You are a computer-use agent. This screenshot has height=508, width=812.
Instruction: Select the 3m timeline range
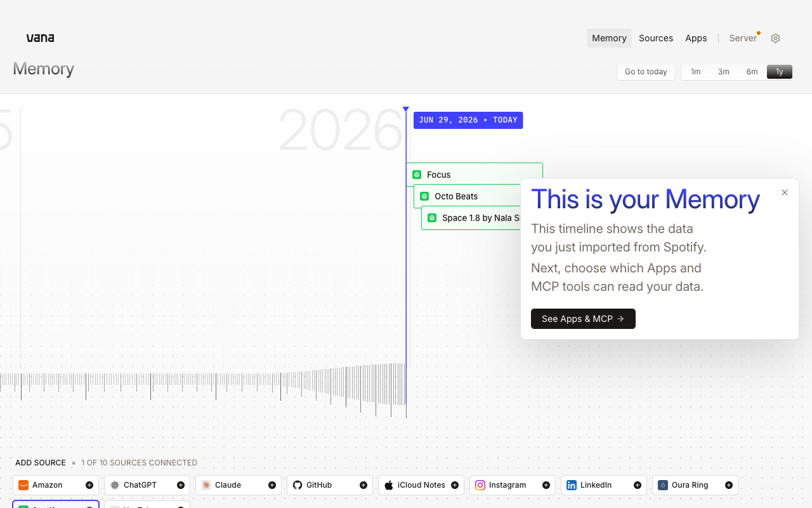(724, 72)
